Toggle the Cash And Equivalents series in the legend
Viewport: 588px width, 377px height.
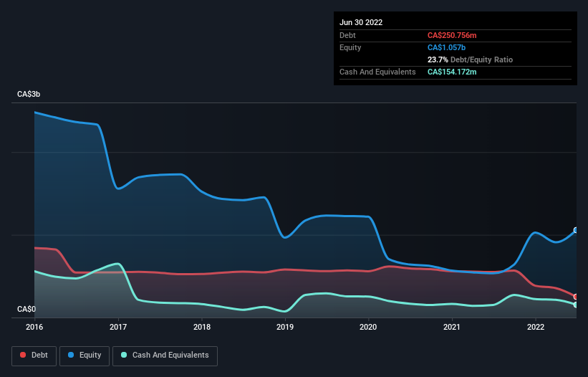(165, 355)
